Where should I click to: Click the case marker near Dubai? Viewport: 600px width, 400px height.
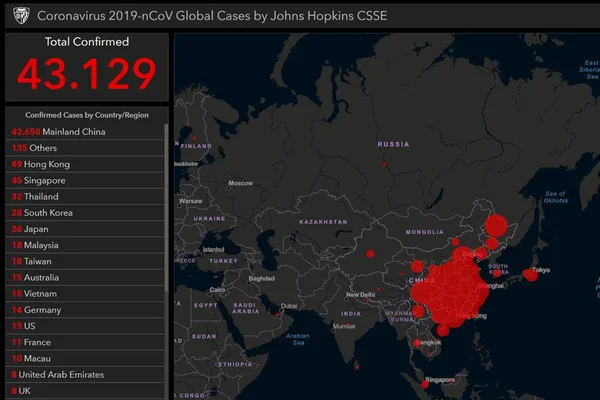[x=277, y=315]
